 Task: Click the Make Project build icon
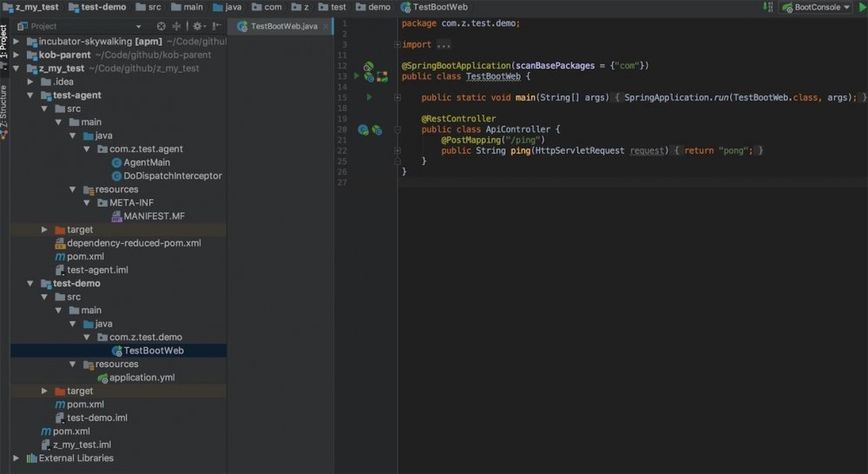[x=767, y=7]
